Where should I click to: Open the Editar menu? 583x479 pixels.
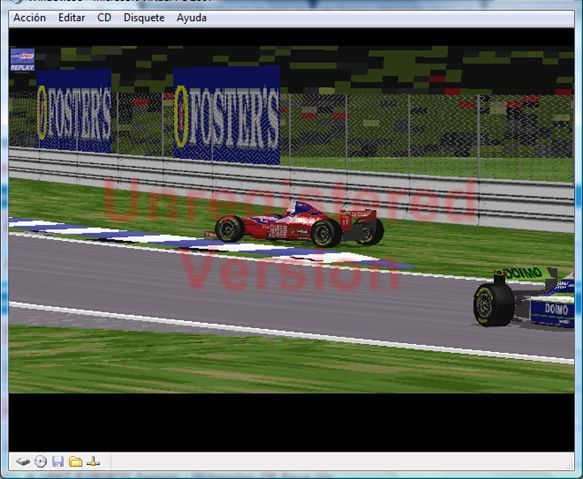pos(71,18)
